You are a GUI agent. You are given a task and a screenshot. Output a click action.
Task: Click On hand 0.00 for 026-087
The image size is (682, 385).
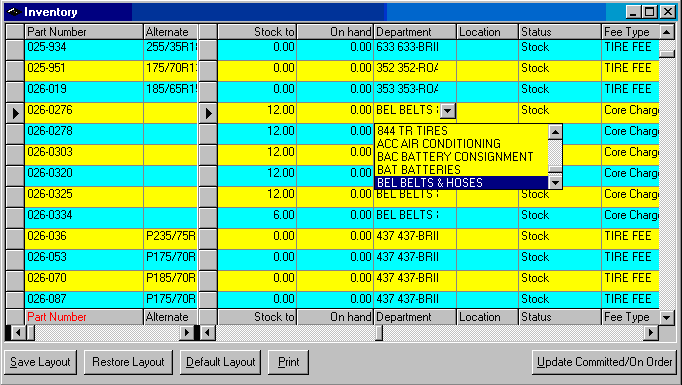pyautogui.click(x=335, y=300)
